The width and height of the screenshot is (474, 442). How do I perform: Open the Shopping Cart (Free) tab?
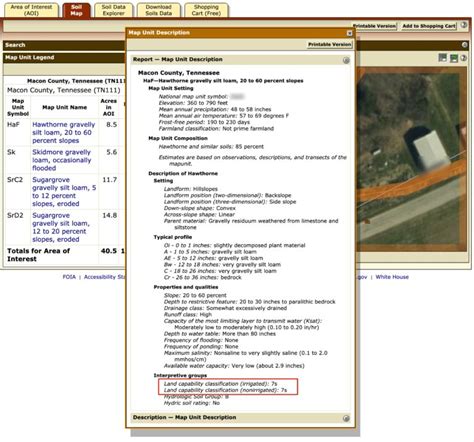pos(206,10)
